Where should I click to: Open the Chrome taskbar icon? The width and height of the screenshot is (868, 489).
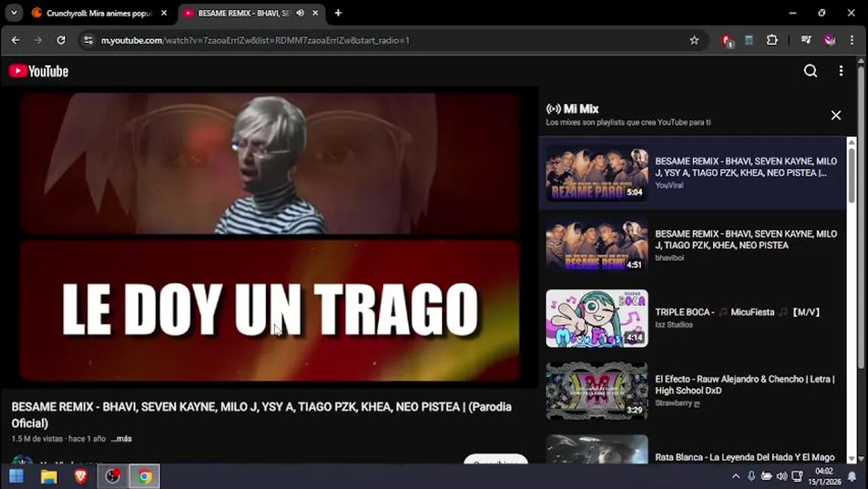pyautogui.click(x=145, y=477)
